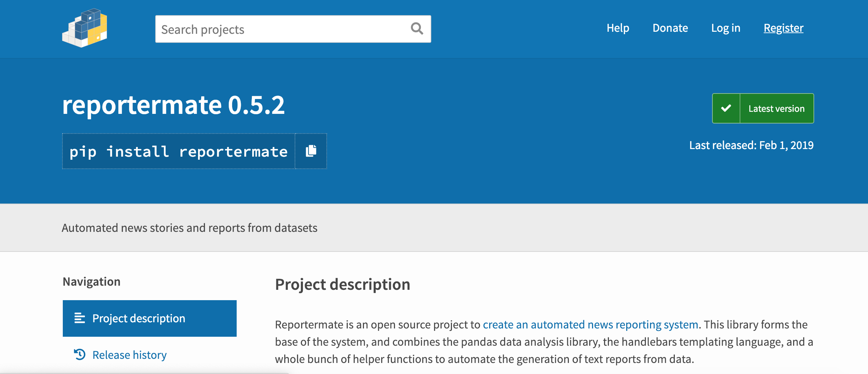Viewport: 868px width, 374px height.
Task: Click the Automated news stories summary text
Action: (x=189, y=228)
